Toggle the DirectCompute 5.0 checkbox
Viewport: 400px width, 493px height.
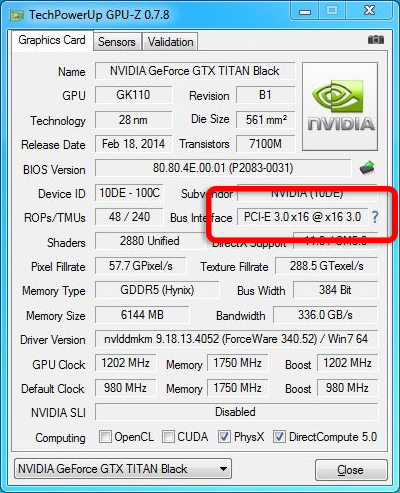click(279, 436)
